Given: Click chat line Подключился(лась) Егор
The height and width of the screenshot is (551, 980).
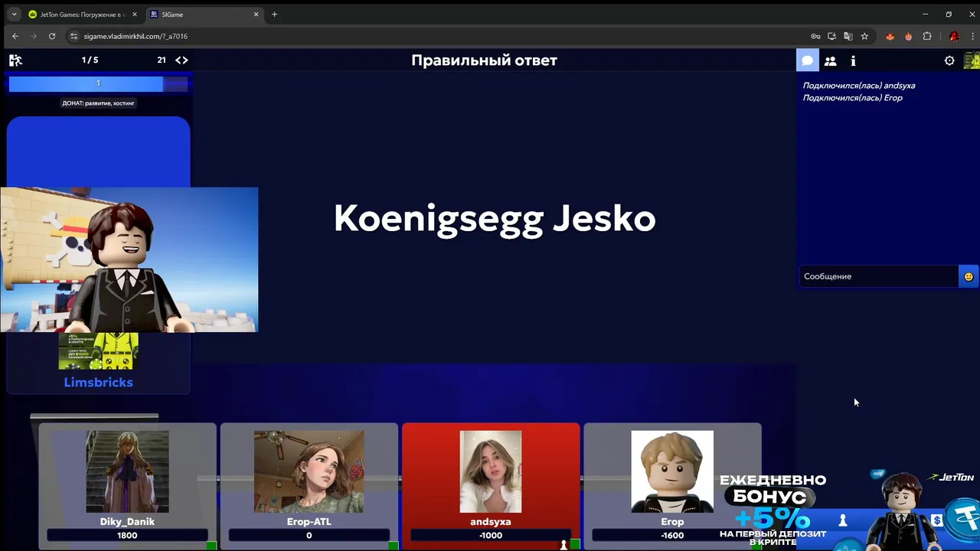Looking at the screenshot, I should (853, 98).
